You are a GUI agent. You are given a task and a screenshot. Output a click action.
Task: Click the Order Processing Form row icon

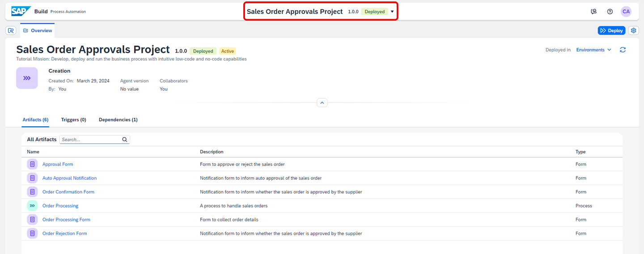coord(32,220)
